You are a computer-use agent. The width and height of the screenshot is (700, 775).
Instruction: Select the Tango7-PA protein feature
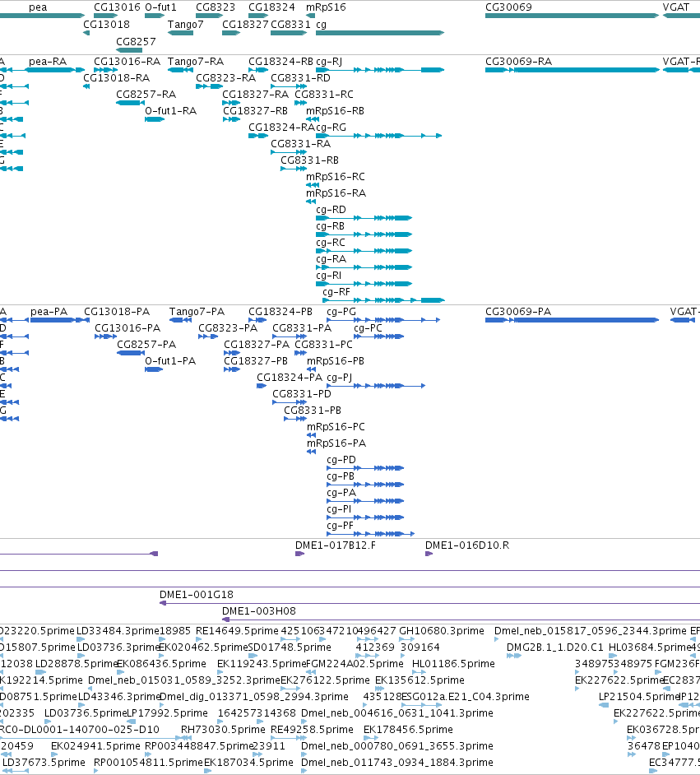click(180, 320)
